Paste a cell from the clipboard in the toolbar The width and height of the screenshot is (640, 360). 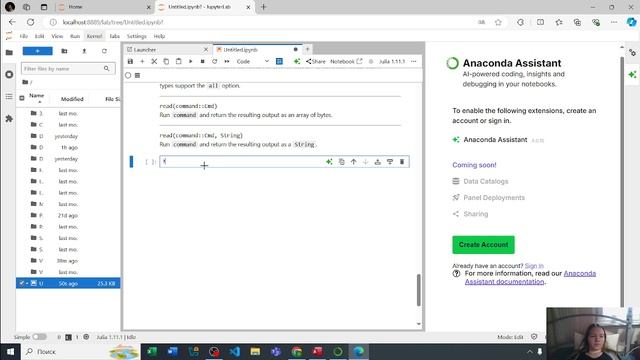tap(178, 61)
